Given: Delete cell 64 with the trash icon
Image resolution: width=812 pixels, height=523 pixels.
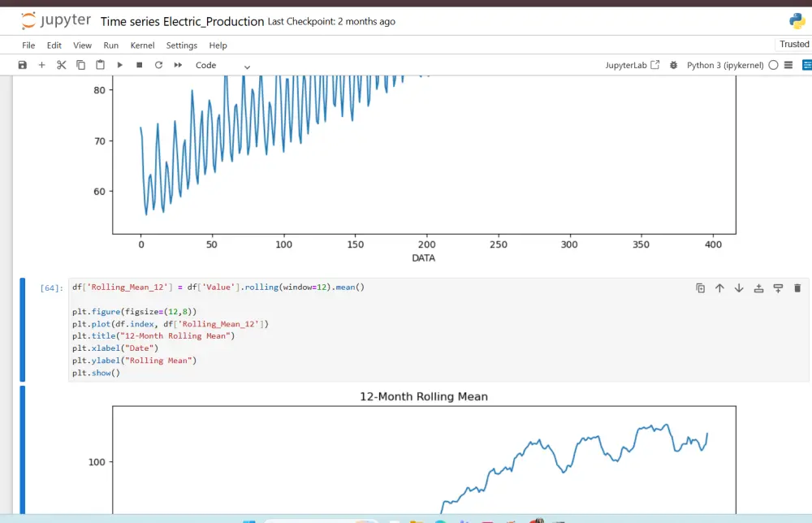Looking at the screenshot, I should coord(797,288).
